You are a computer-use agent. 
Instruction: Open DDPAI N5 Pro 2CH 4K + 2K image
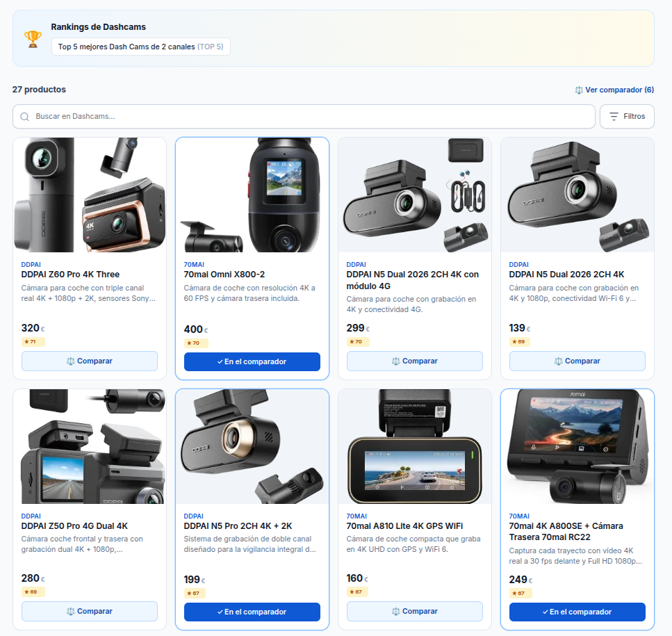[x=252, y=446]
